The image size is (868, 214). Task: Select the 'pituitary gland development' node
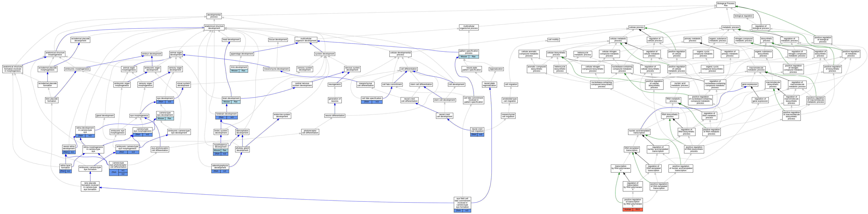tap(242, 149)
